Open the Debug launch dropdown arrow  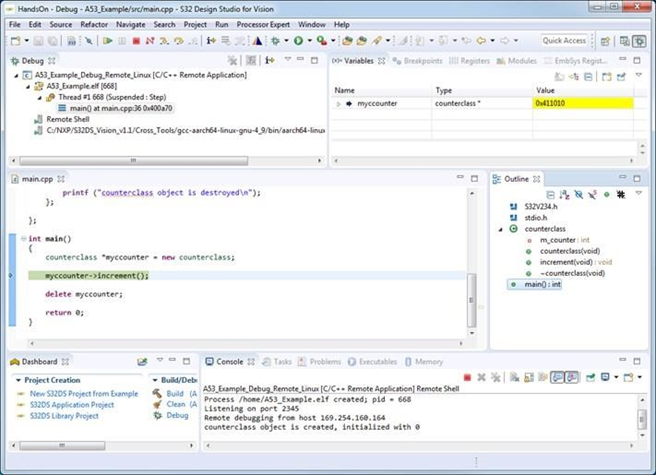coord(287,41)
